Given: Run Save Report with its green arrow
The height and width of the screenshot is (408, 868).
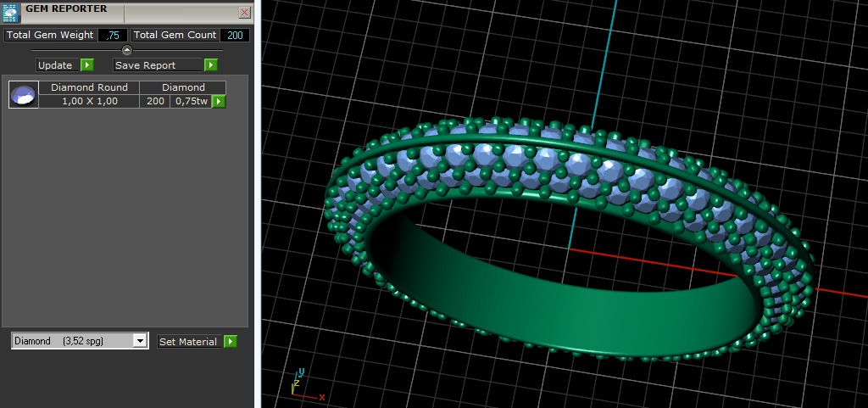Looking at the screenshot, I should click(x=210, y=65).
